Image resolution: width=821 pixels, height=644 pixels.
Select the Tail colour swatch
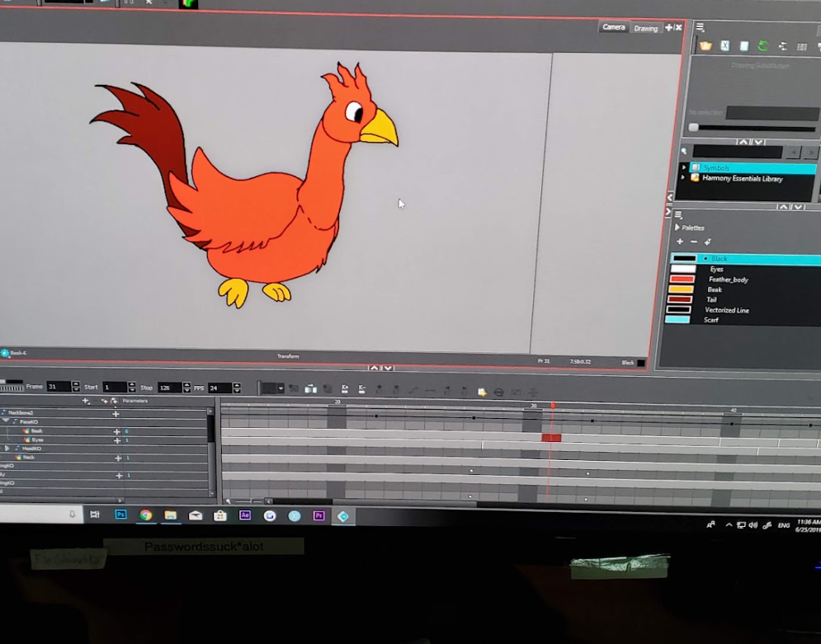pos(680,299)
